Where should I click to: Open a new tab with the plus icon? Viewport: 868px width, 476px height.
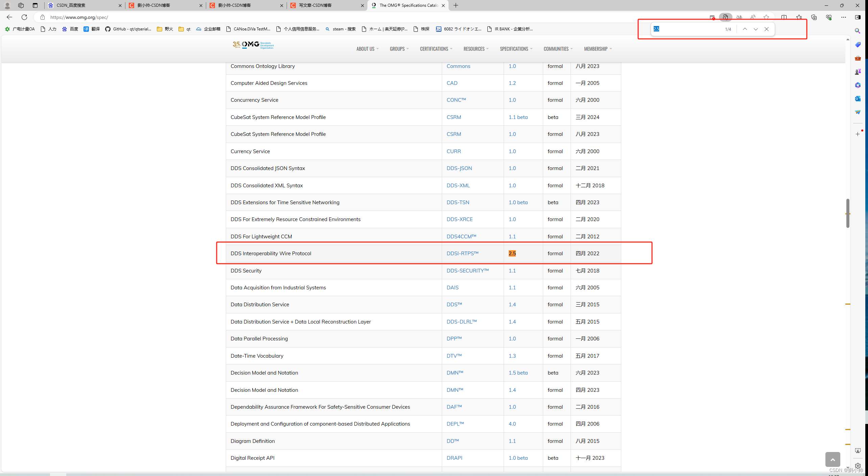456,5
